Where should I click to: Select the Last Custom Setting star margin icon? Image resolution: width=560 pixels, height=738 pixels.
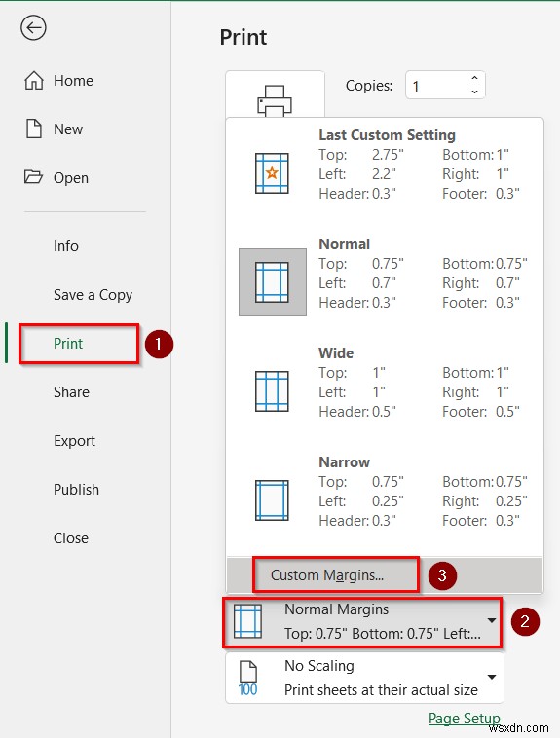pyautogui.click(x=272, y=173)
